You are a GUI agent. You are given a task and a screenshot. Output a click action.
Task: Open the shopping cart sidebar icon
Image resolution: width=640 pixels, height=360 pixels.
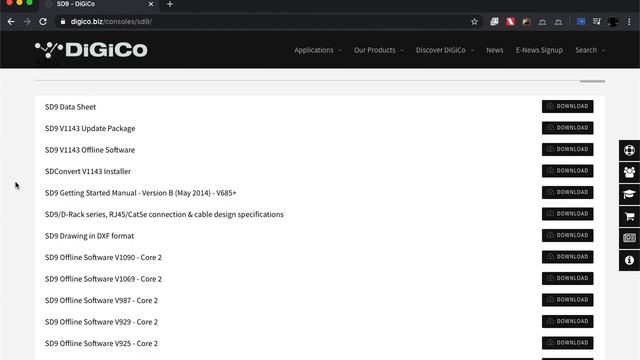[x=629, y=216]
